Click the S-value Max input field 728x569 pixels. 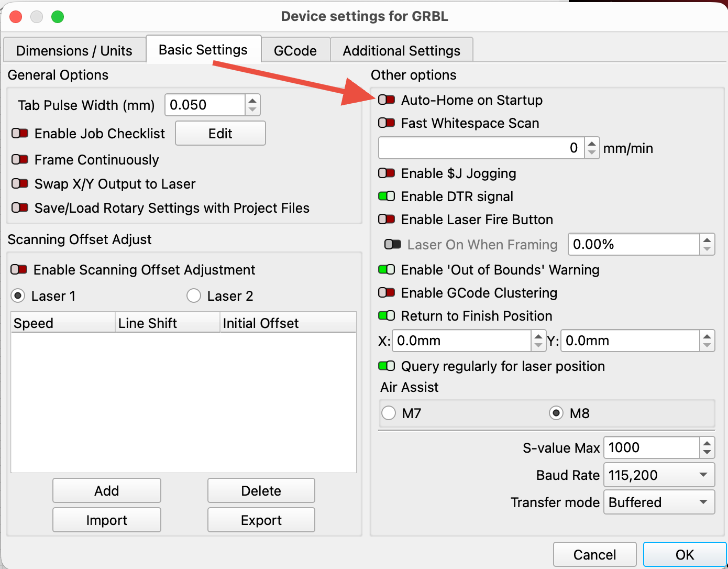pos(651,447)
